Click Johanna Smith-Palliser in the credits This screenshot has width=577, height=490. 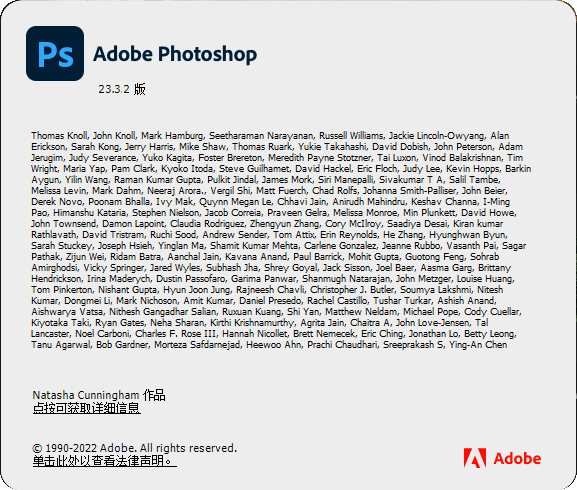pyautogui.click(x=409, y=191)
